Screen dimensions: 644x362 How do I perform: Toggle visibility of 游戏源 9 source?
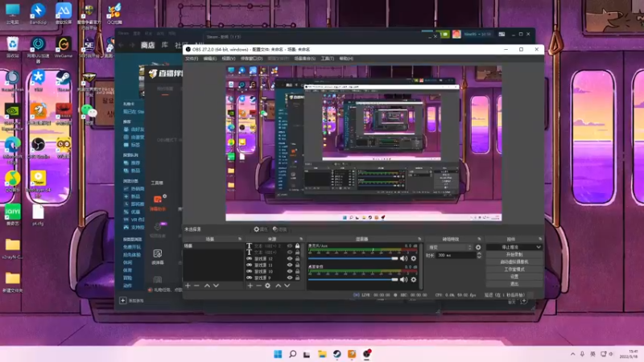coord(290,278)
